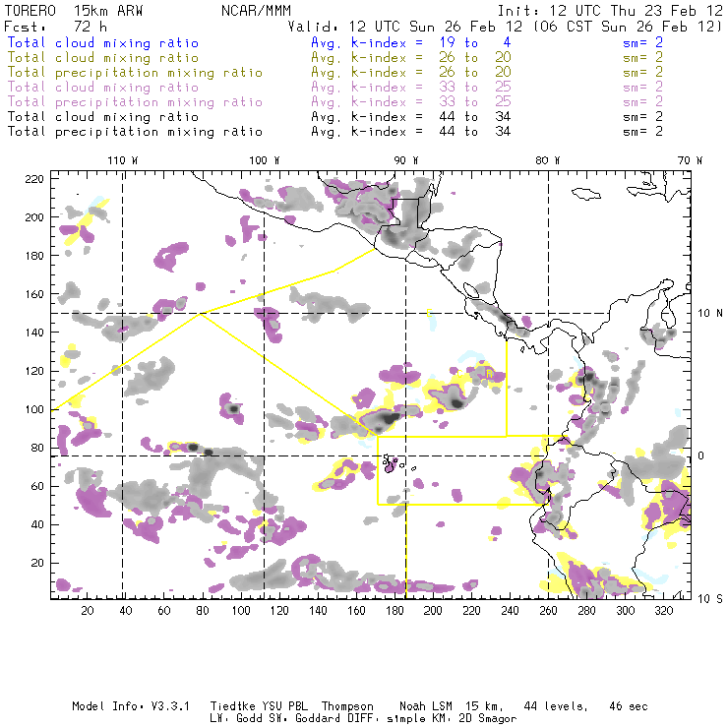Viewport: 728px width, 728px height.
Task: Click the "Init: 12 UTC Thu 23 Feb 12" text
Action: [610, 8]
